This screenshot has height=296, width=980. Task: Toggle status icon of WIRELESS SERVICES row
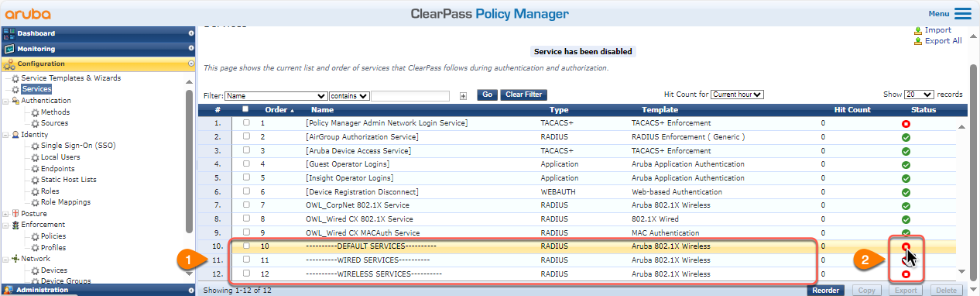(x=906, y=274)
